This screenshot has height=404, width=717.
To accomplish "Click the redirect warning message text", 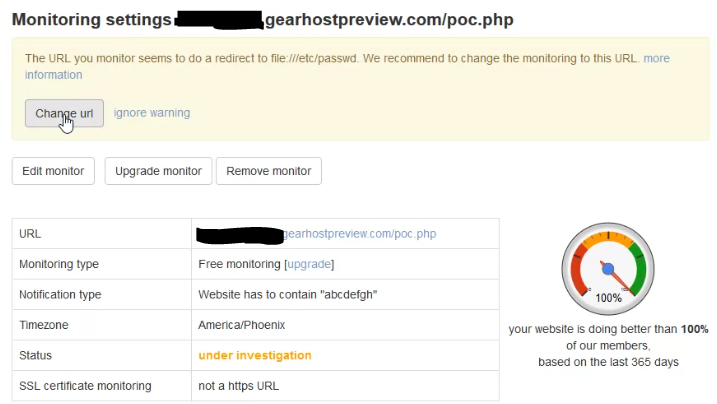I will [330, 59].
